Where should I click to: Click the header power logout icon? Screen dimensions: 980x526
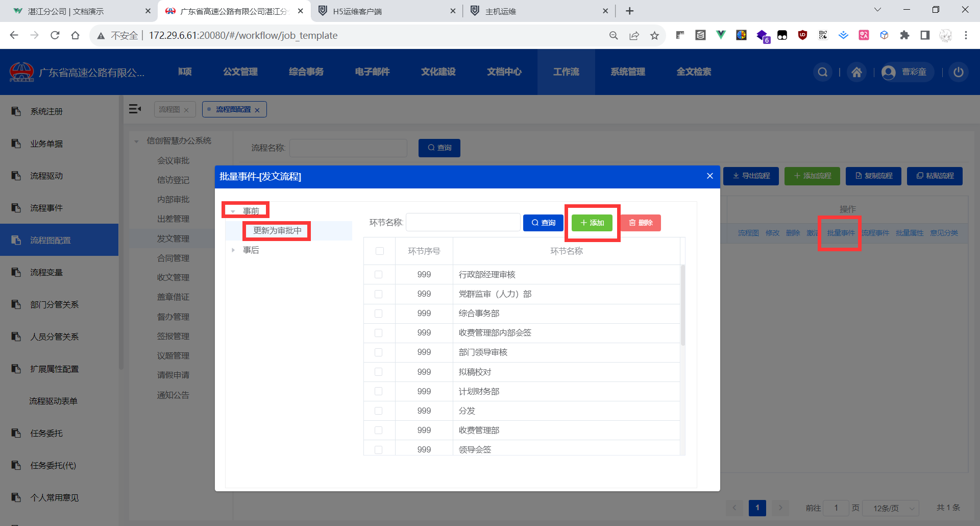pyautogui.click(x=959, y=72)
